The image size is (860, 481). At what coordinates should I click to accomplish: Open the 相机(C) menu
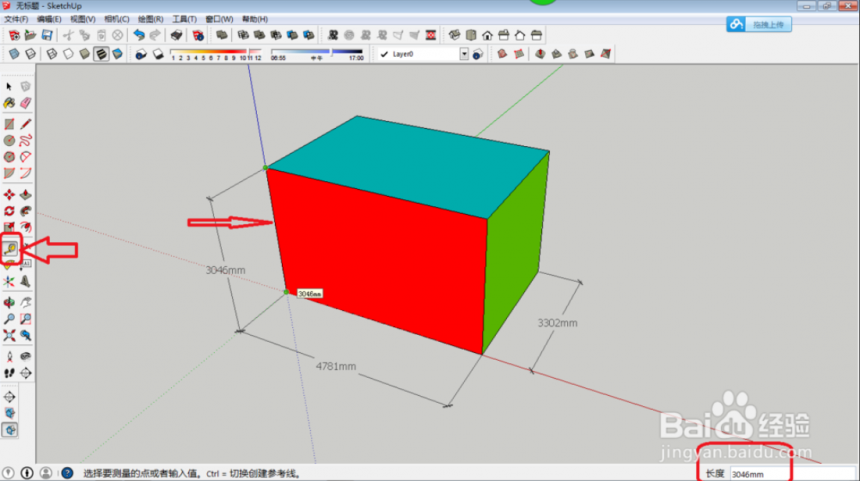116,19
